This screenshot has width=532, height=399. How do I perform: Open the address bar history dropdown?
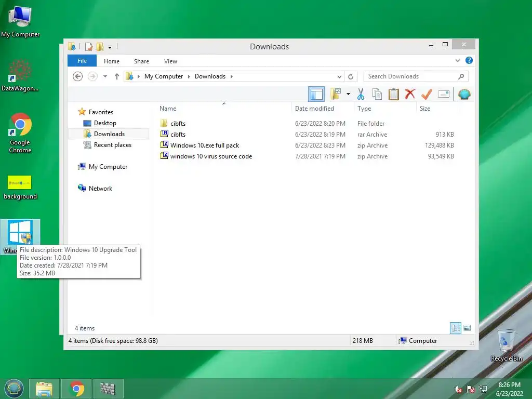click(339, 77)
